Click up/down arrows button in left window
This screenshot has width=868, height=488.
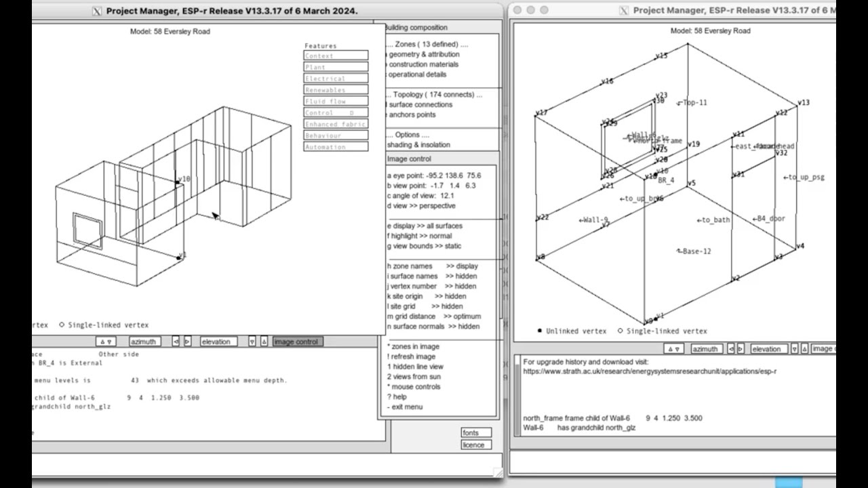105,342
